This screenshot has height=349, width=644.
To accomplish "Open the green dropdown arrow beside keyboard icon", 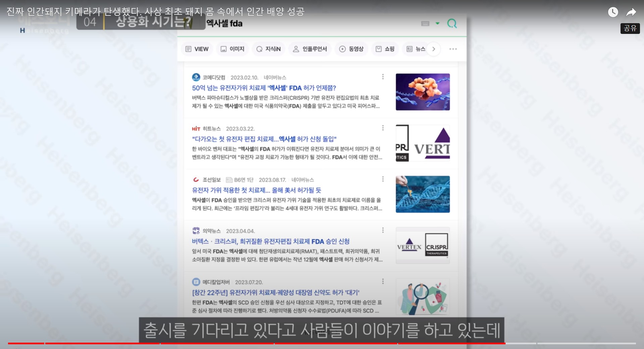I will click(437, 23).
